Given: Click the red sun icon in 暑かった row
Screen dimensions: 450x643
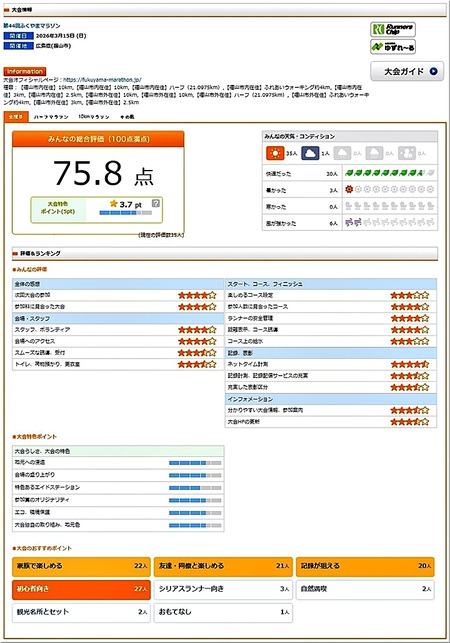Looking at the screenshot, I should click(349, 189).
